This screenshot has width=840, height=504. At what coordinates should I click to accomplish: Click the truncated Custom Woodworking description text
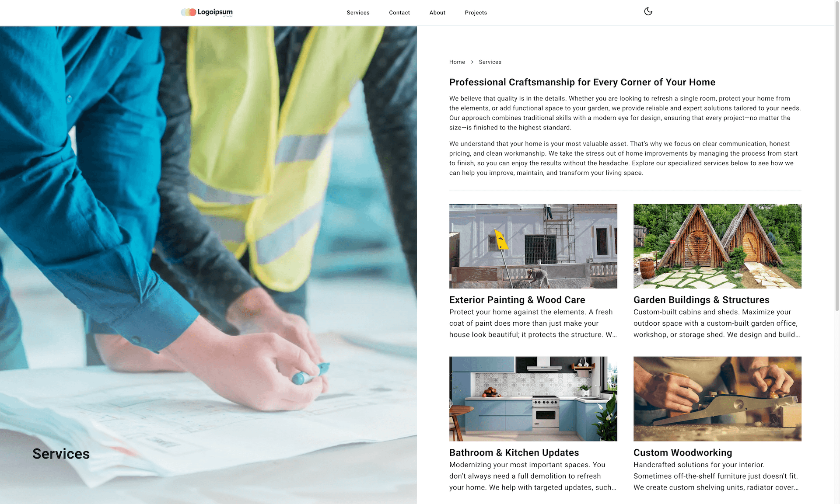click(717, 476)
